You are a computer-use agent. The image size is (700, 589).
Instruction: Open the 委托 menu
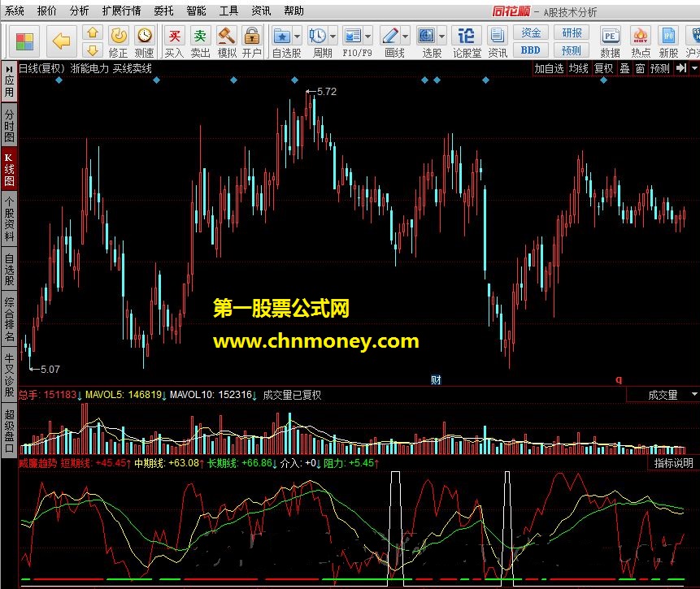[x=163, y=11]
